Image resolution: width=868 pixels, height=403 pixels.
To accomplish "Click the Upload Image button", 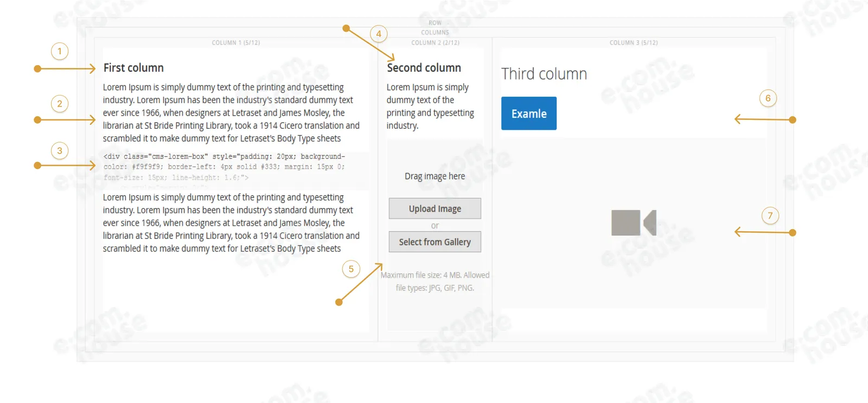I will click(x=435, y=209).
